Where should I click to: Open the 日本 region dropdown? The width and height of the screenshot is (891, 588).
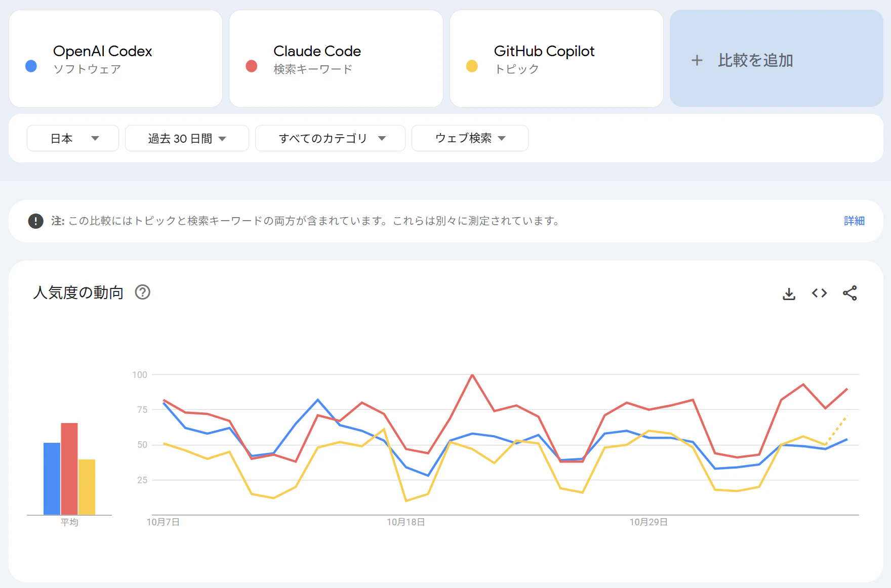click(x=73, y=138)
